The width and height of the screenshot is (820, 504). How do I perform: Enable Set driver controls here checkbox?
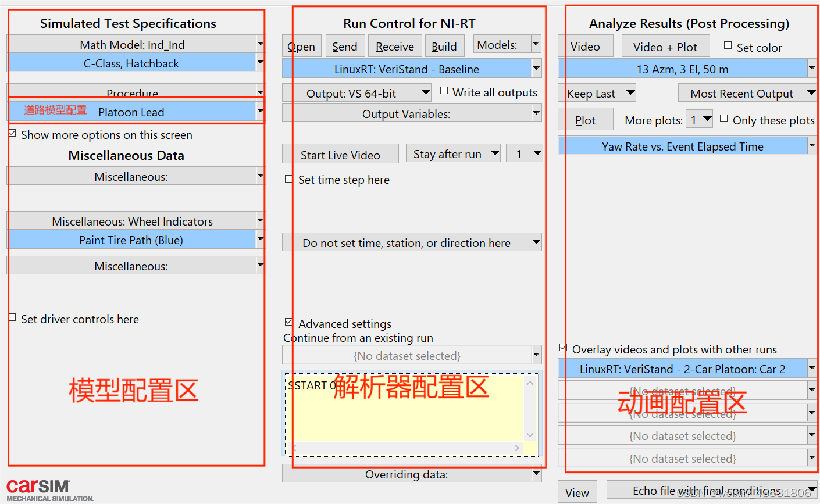[12, 317]
